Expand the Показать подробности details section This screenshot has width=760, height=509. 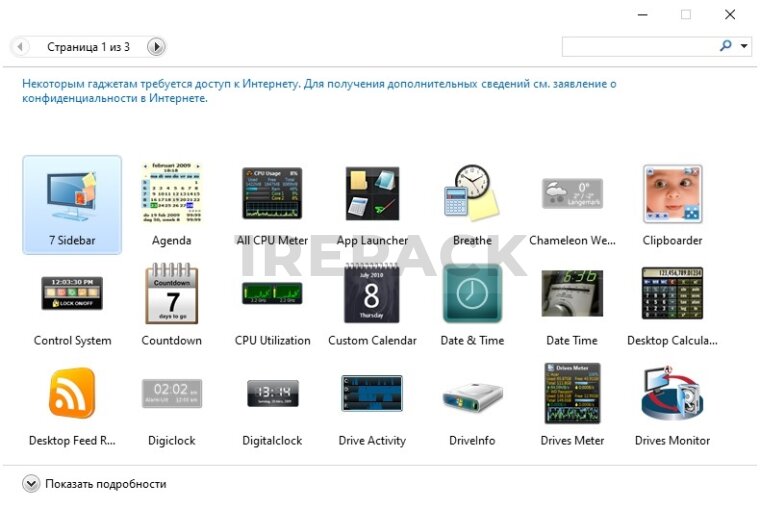click(x=31, y=484)
